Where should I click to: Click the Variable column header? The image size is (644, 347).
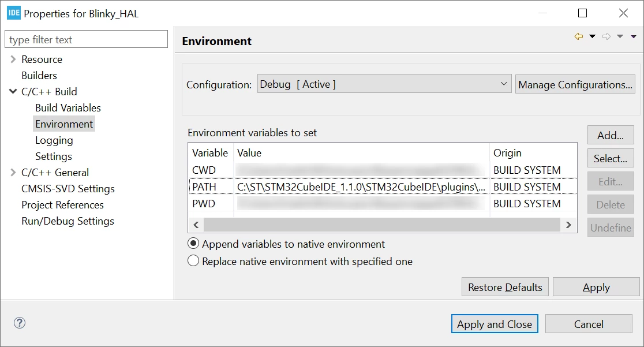pos(210,153)
